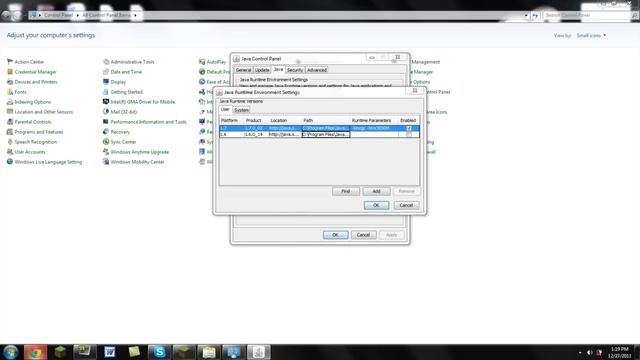Open Location and Other Sensors icon
The width and height of the screenshot is (640, 360).
pos(10,112)
